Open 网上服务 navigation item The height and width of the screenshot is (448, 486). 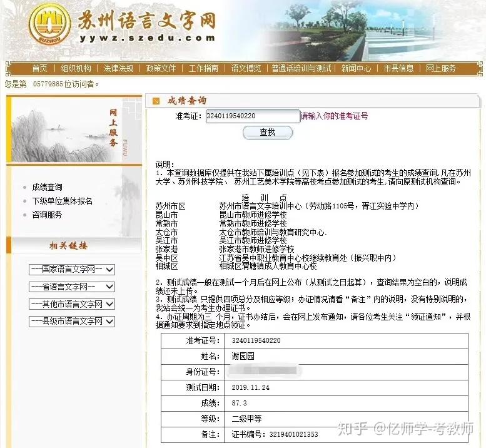[x=441, y=68]
